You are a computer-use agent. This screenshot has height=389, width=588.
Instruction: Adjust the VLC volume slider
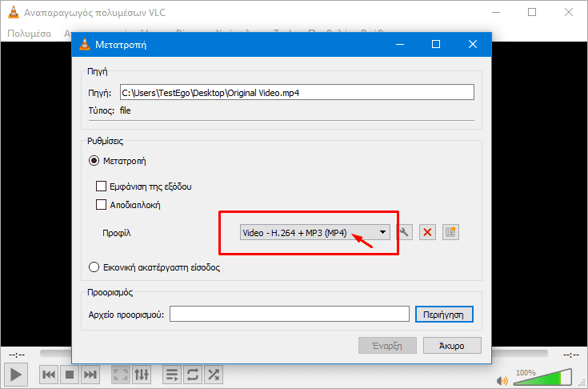(542, 377)
